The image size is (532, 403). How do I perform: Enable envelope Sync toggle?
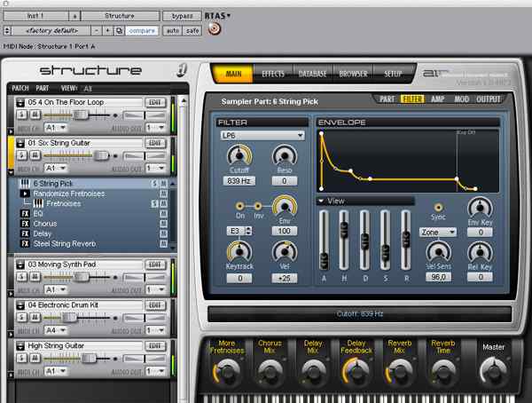click(x=436, y=206)
